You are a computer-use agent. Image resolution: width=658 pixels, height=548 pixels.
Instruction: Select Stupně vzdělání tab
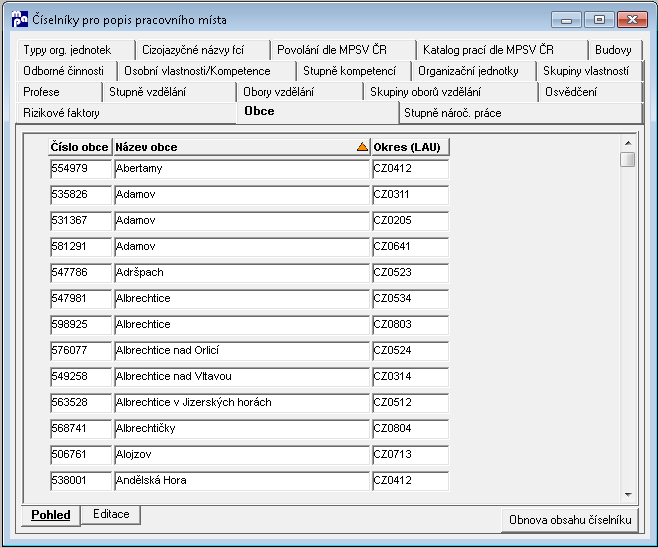170,92
